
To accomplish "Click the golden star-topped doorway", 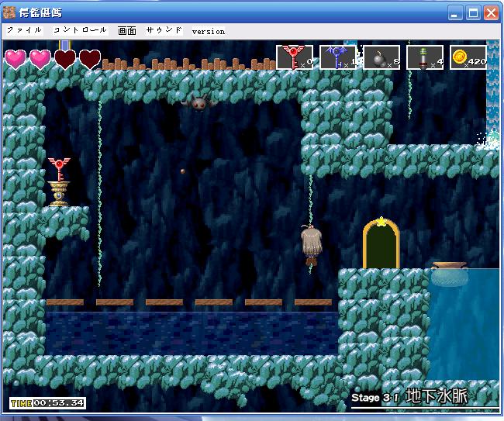I will [381, 243].
